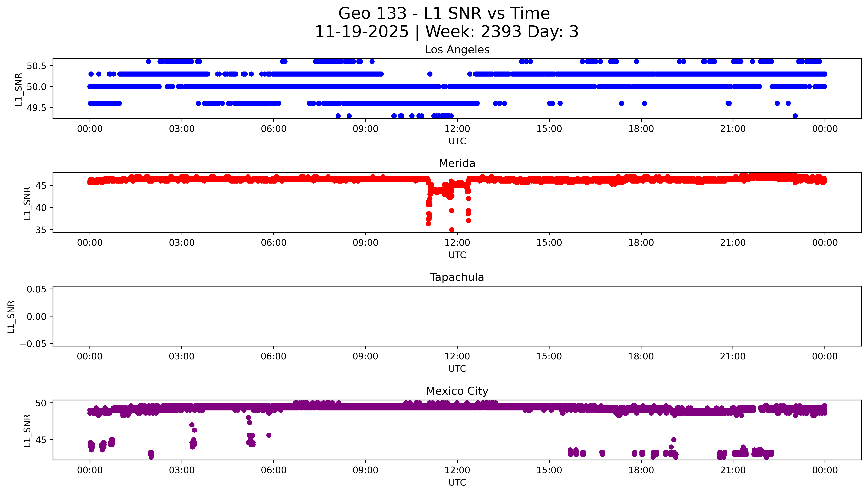Click the 40 y-axis tick label in Merida plot
Viewport: 868px width, 494px height.
tap(41, 208)
